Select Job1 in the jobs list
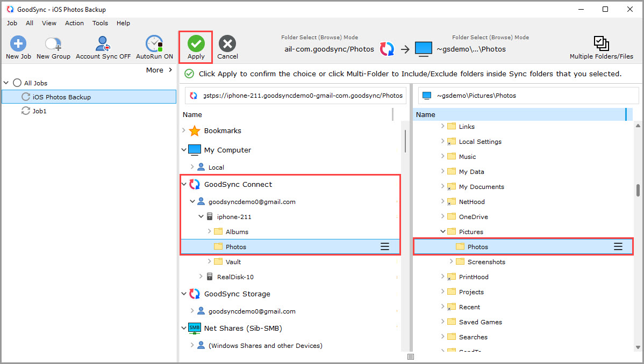The width and height of the screenshot is (644, 364). [x=40, y=111]
